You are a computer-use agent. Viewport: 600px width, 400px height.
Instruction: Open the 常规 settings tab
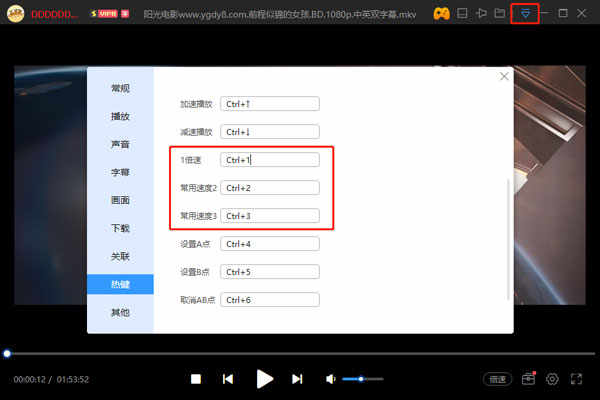120,88
